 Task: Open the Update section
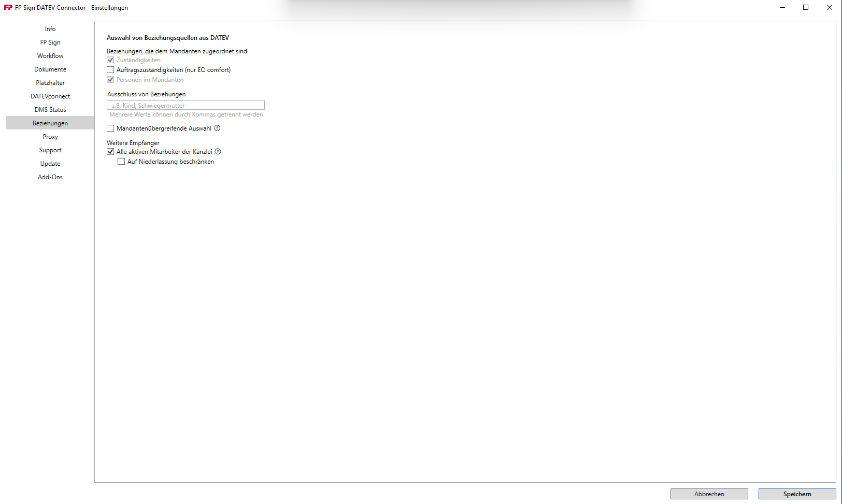[x=50, y=164]
